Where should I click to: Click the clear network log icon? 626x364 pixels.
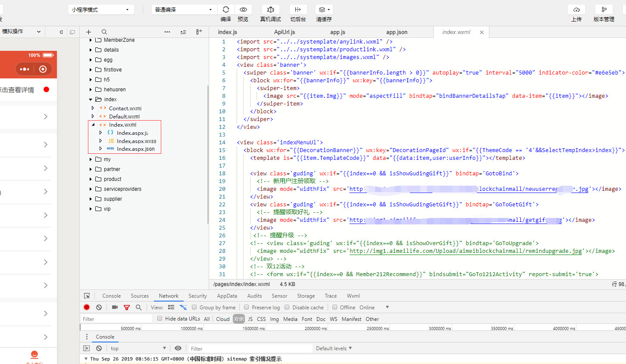pyautogui.click(x=99, y=307)
